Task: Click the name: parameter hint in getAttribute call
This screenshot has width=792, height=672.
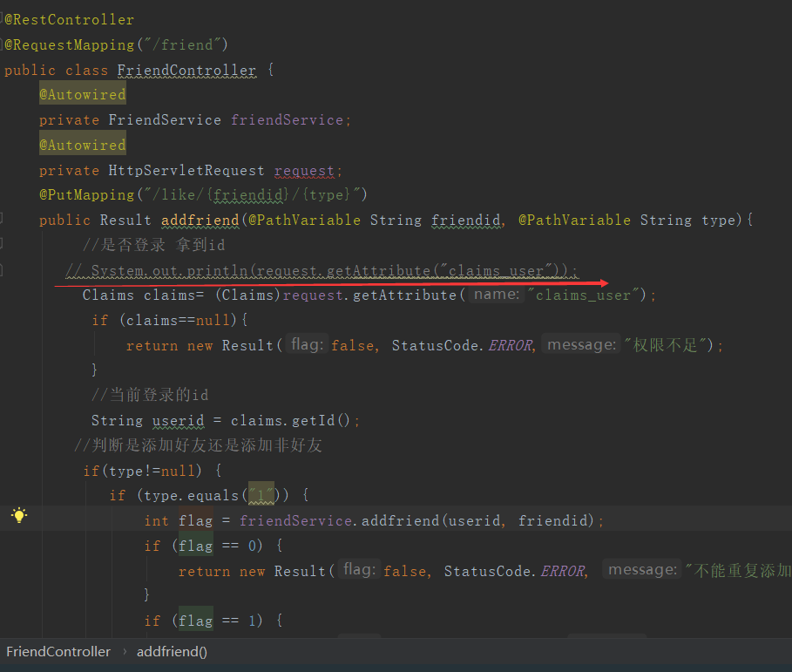Action: 495,295
